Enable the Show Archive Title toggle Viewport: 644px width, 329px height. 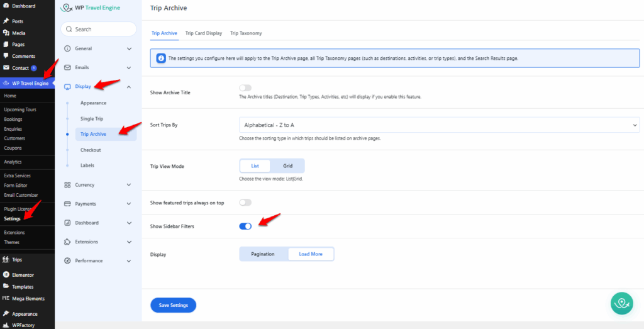click(245, 88)
